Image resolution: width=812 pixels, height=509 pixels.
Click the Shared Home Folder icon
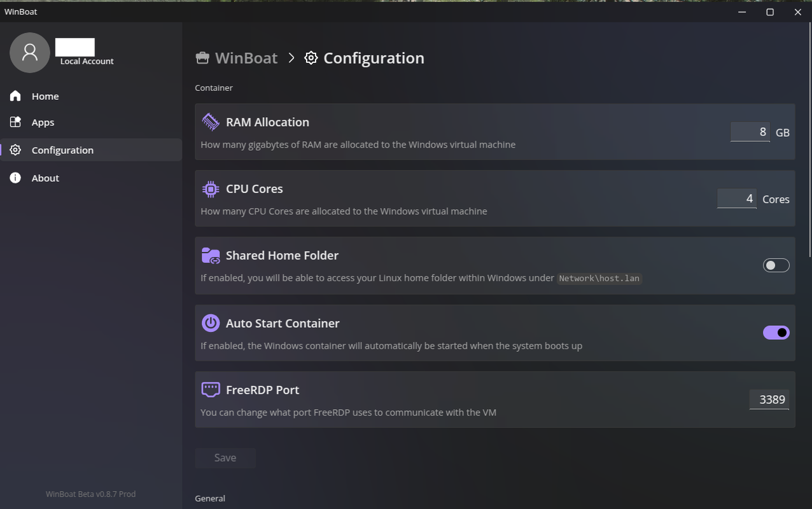click(x=210, y=256)
